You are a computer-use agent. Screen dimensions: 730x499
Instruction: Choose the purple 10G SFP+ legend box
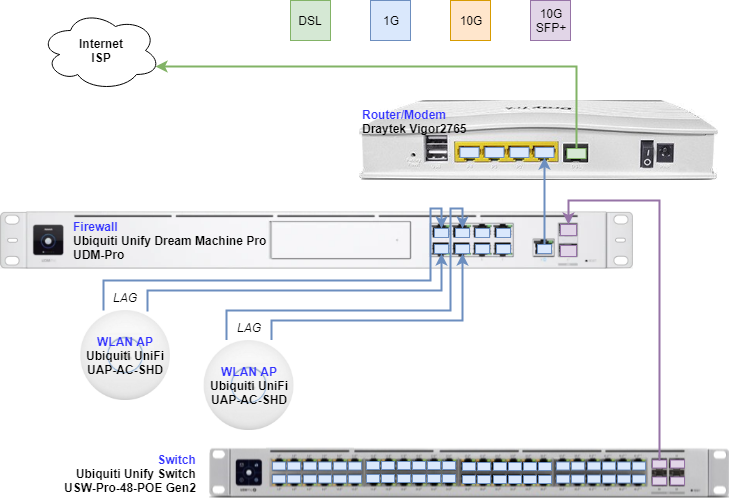click(550, 20)
